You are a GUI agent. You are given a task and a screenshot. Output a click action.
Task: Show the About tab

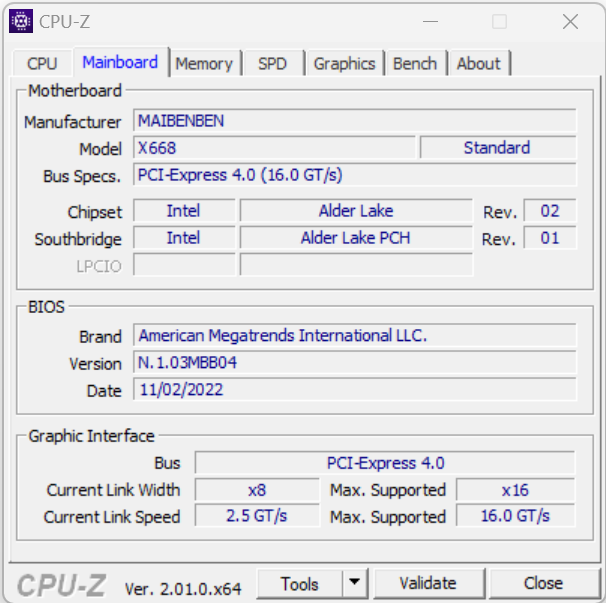(479, 63)
